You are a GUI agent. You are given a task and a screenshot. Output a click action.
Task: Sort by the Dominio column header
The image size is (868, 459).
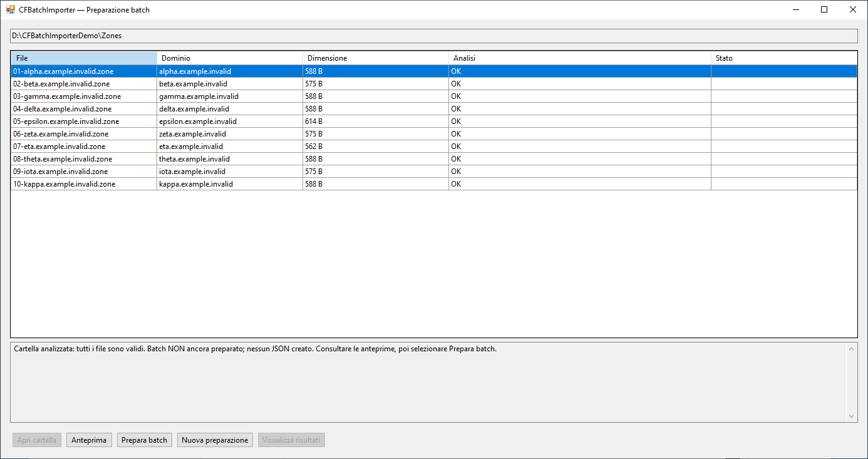click(x=230, y=58)
